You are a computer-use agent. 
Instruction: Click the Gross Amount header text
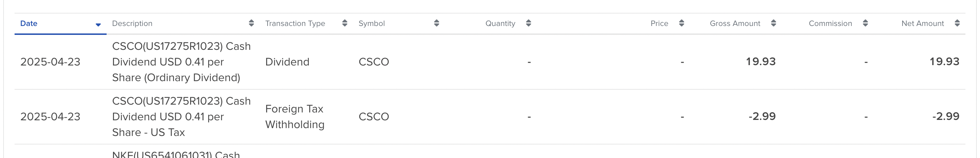click(734, 23)
